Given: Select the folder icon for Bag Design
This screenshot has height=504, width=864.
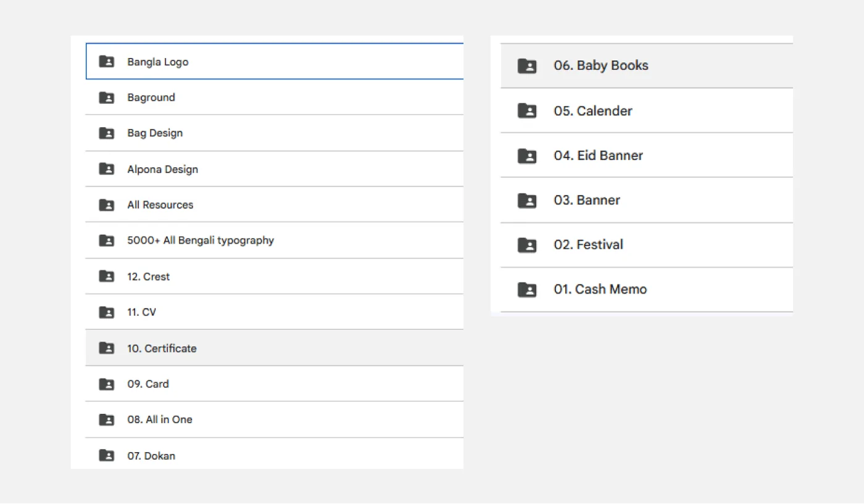Looking at the screenshot, I should [107, 133].
